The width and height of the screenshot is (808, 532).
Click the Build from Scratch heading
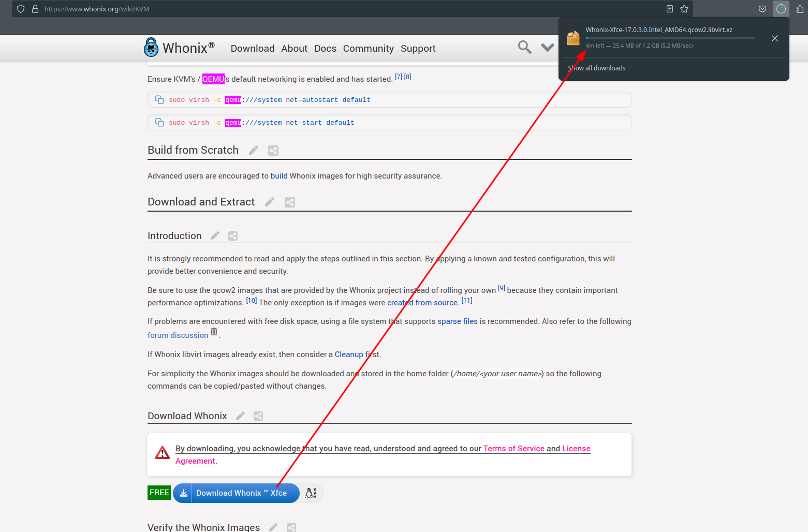[193, 150]
